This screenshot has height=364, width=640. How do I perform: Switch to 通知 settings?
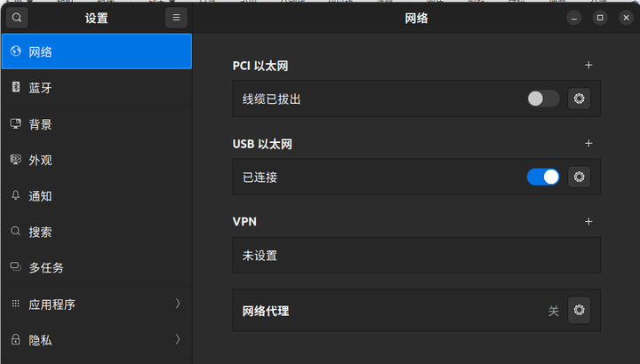tap(40, 196)
